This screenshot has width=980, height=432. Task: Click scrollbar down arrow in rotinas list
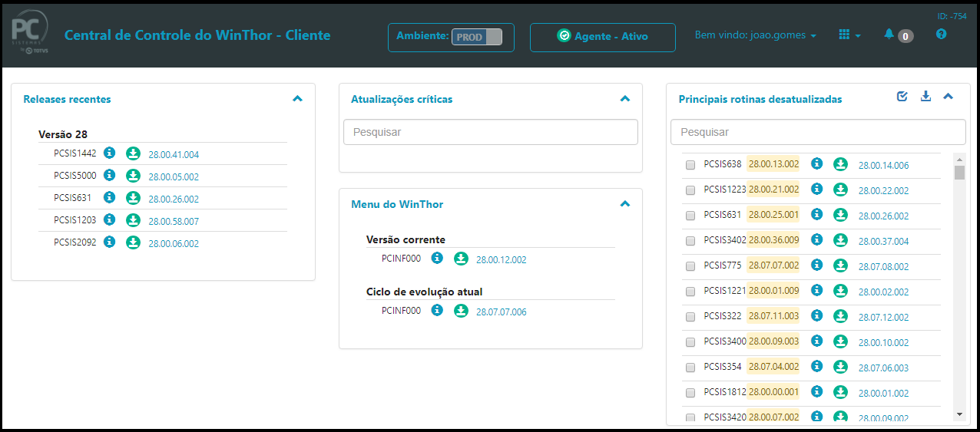(x=958, y=414)
